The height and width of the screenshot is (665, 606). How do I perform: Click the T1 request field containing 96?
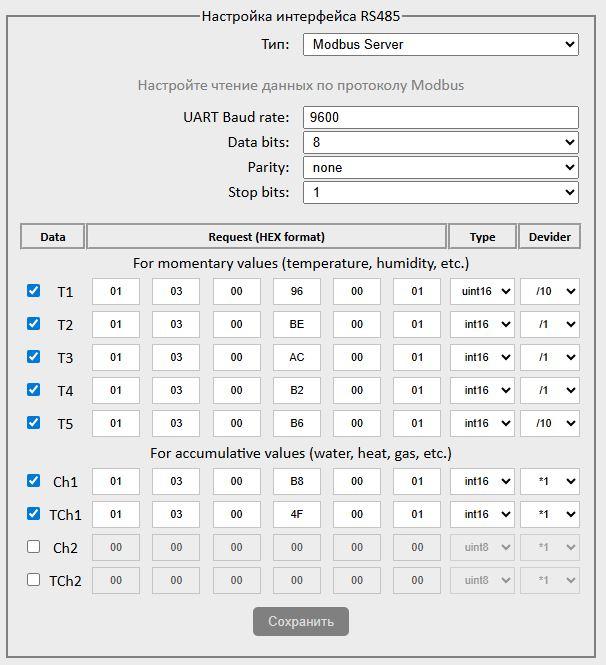(297, 291)
